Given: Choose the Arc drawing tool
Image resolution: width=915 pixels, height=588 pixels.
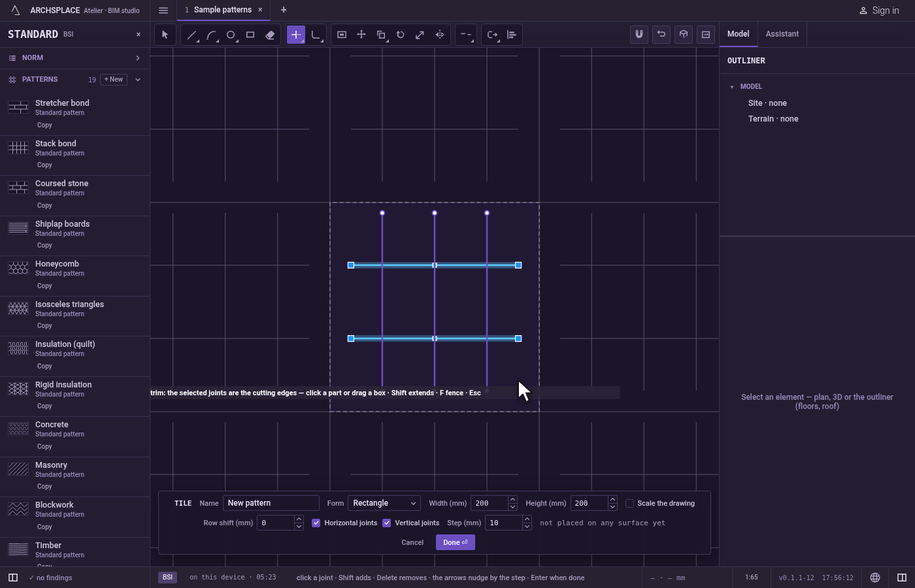Looking at the screenshot, I should [x=211, y=35].
